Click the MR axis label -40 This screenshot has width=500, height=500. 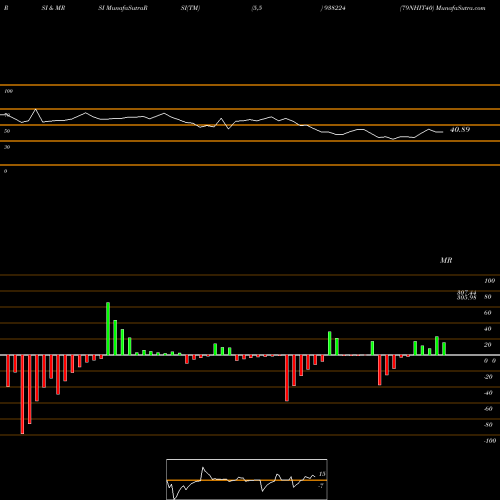488,393
